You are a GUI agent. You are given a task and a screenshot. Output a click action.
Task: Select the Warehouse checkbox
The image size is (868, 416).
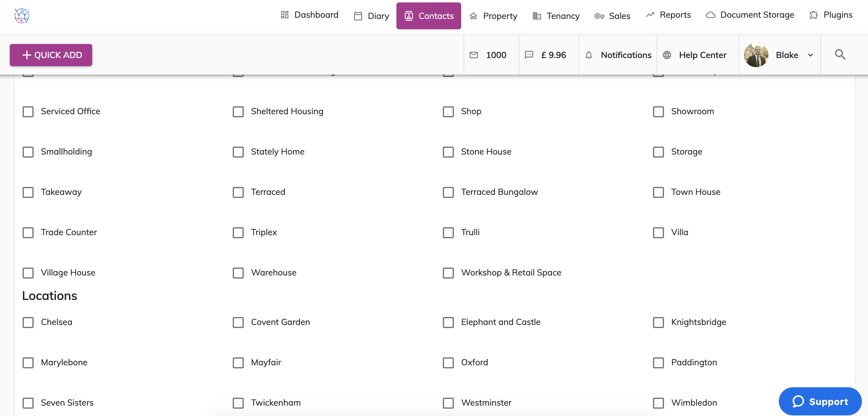(238, 273)
